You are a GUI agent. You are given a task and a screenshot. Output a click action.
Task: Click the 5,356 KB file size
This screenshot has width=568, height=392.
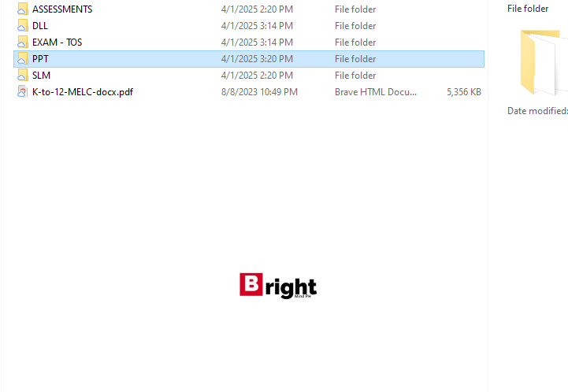463,92
